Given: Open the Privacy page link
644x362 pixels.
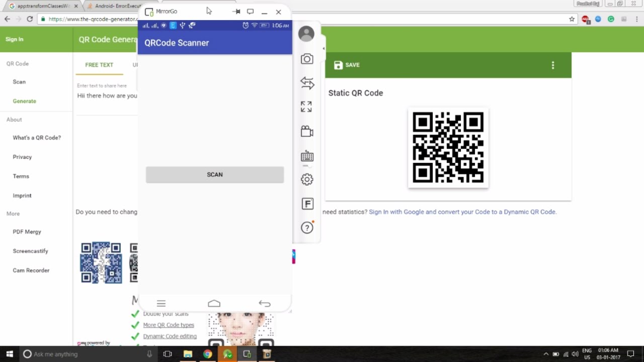Looking at the screenshot, I should [22, 157].
